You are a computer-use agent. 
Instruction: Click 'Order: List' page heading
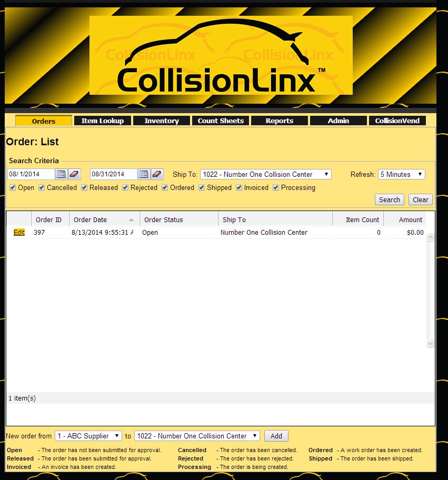point(33,142)
